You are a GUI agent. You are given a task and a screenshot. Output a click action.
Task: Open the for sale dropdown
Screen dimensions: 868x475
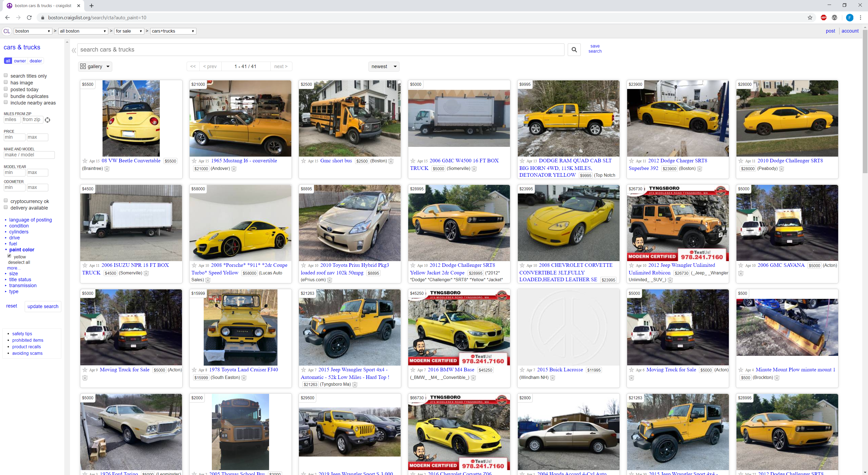129,31
